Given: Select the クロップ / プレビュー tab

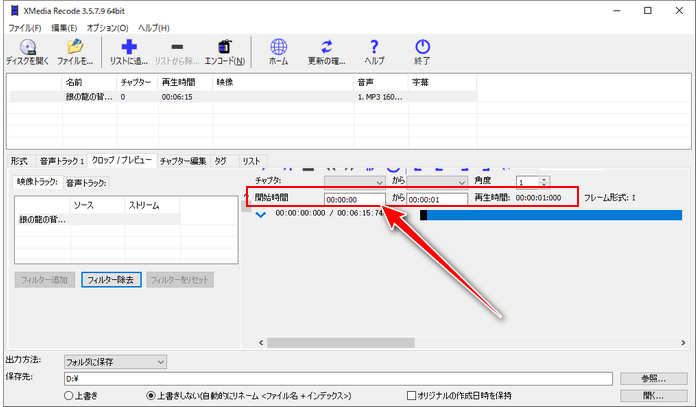Looking at the screenshot, I should [x=122, y=160].
